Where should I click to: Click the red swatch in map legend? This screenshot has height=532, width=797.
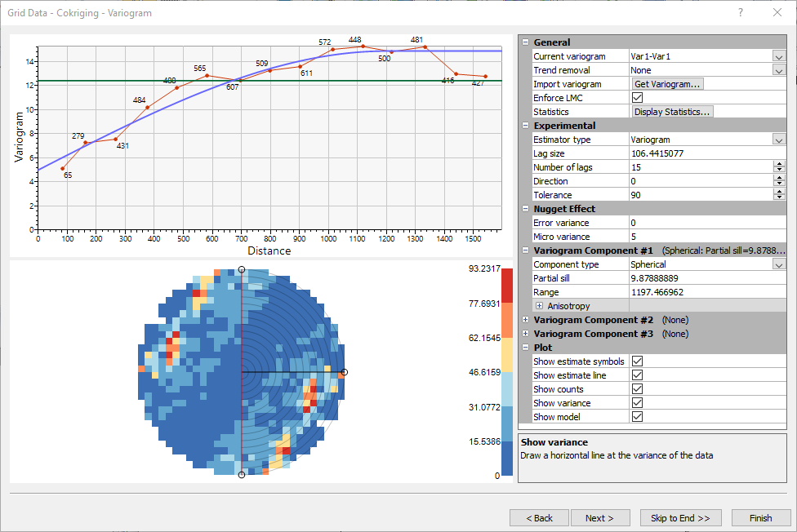click(x=507, y=286)
